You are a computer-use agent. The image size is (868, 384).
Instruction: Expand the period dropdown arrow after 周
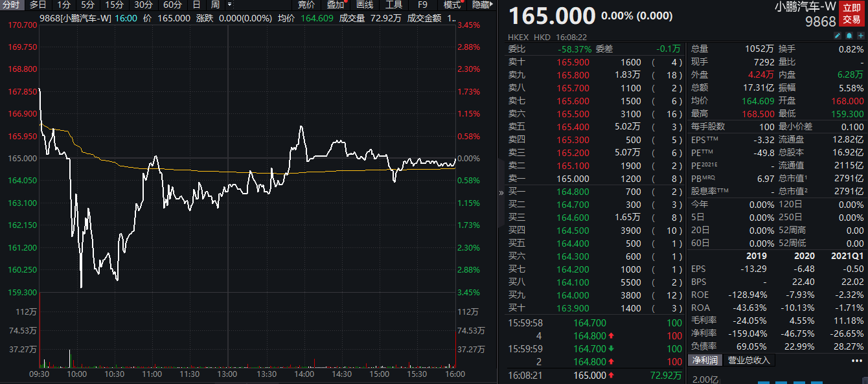point(229,5)
